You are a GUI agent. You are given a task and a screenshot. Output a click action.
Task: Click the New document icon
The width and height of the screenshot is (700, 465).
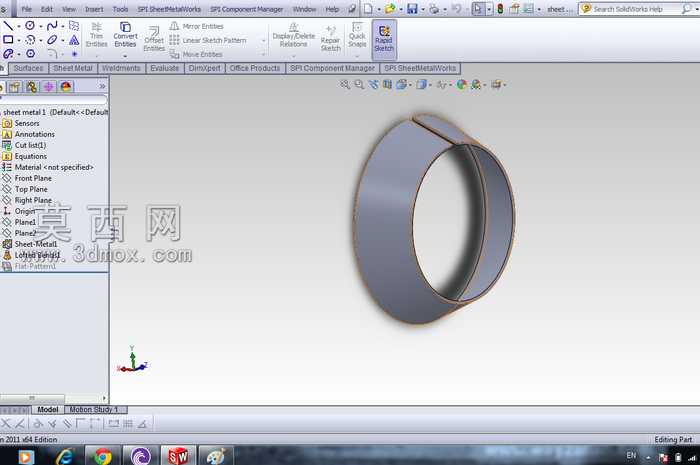368,8
